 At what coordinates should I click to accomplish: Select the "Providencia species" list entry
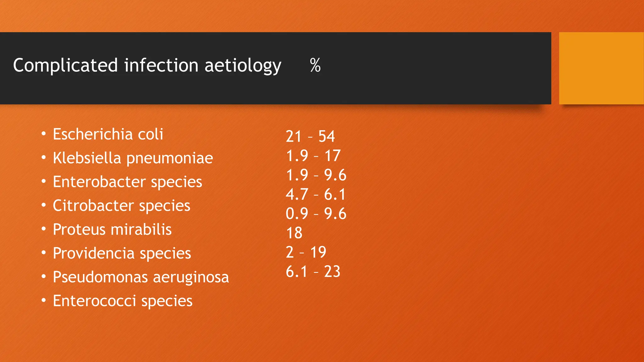tap(122, 253)
